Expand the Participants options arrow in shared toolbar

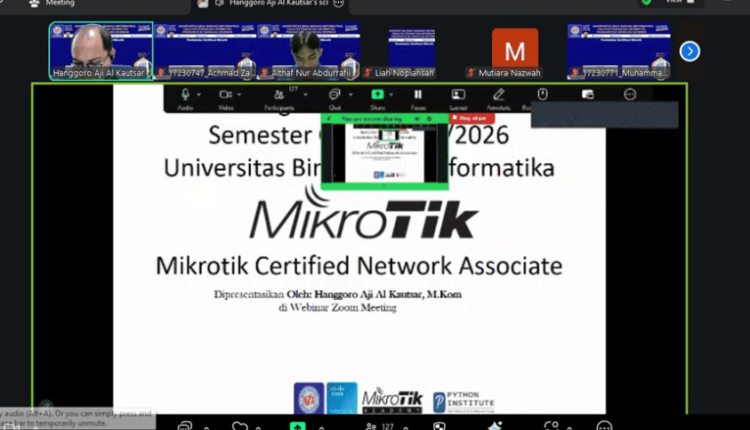pos(305,95)
